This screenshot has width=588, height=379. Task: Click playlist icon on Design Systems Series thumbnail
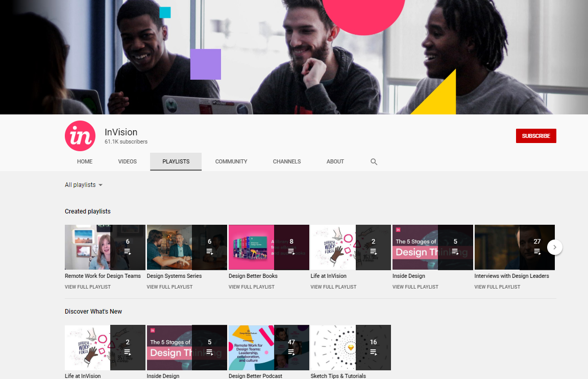point(210,252)
